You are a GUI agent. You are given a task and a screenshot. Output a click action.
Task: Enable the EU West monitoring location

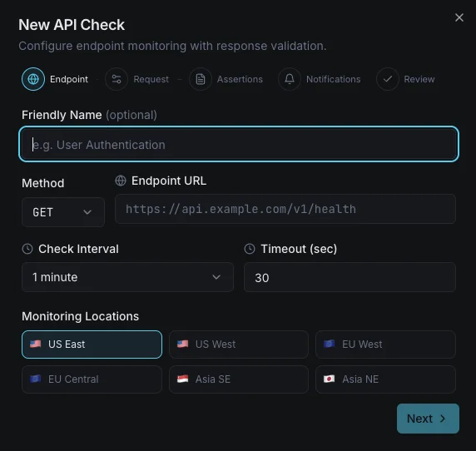[385, 344]
